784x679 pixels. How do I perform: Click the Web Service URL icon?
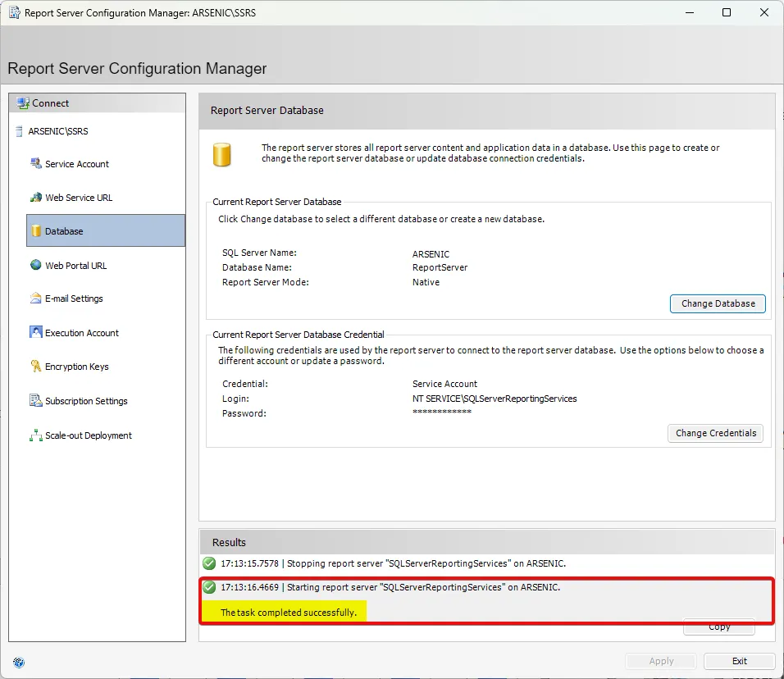click(x=35, y=198)
